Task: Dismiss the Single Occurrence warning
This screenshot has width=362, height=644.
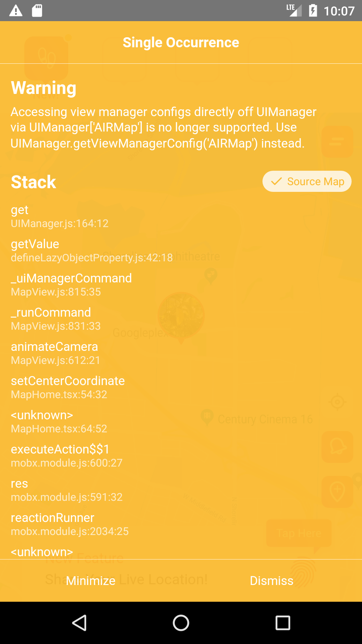Action: [x=271, y=581]
